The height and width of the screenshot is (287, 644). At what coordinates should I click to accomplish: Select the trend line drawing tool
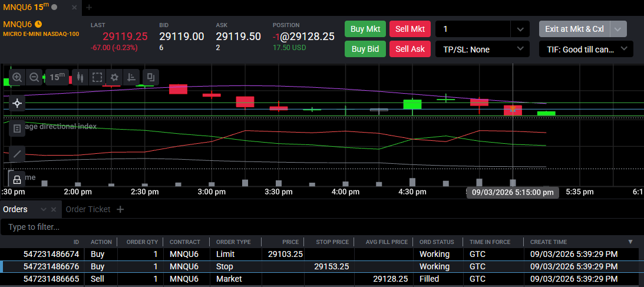pyautogui.click(x=17, y=154)
